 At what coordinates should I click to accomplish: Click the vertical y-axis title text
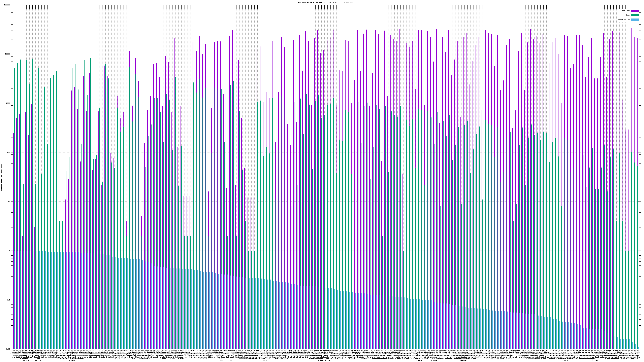tap(1, 177)
